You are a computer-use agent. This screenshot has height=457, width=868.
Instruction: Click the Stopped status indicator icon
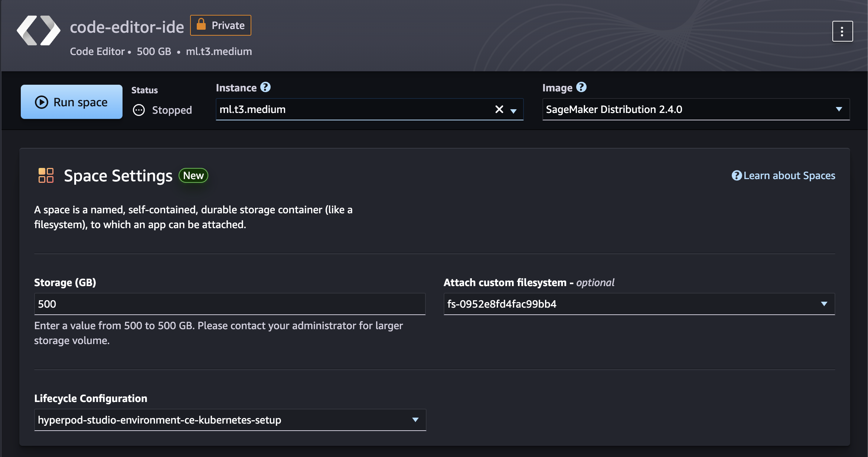[x=139, y=110]
